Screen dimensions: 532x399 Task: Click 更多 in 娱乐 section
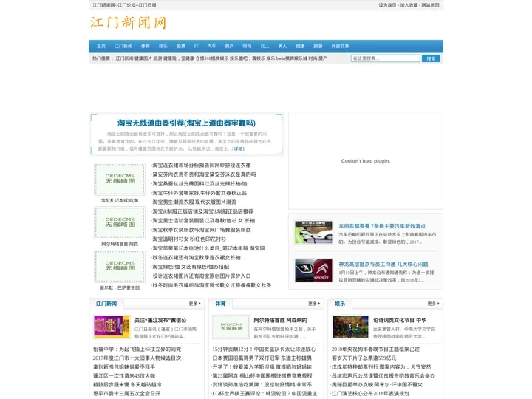[x=433, y=304]
